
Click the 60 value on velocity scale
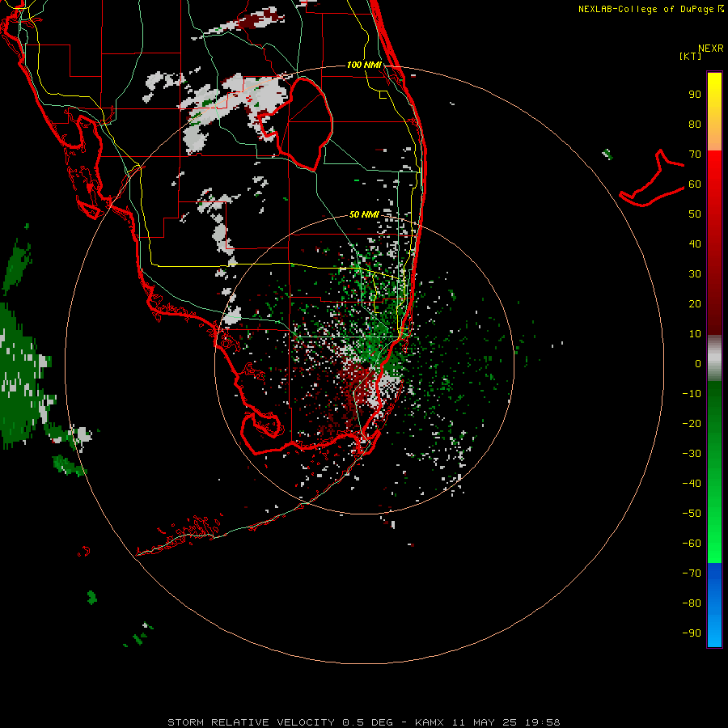(x=695, y=184)
